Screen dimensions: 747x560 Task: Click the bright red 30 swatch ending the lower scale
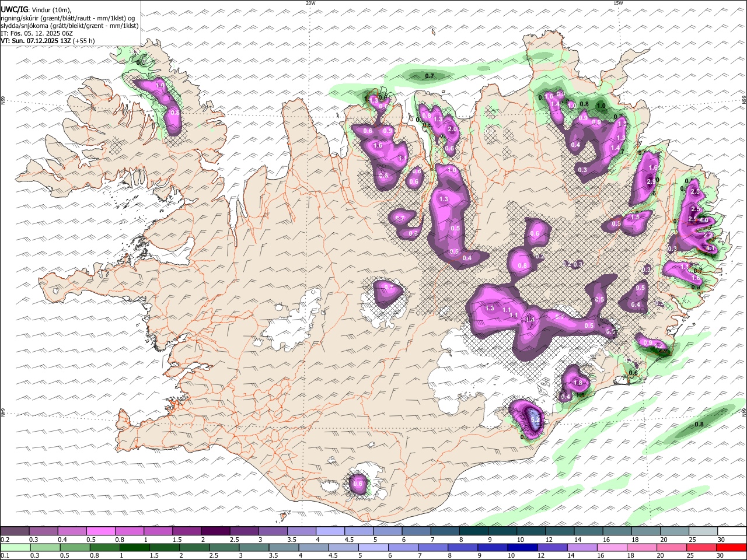[731, 548]
